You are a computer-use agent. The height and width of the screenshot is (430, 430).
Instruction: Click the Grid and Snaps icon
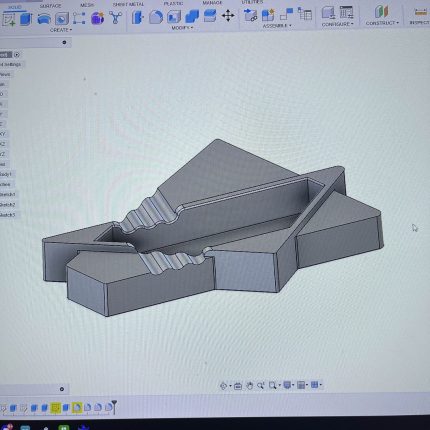[300, 385]
